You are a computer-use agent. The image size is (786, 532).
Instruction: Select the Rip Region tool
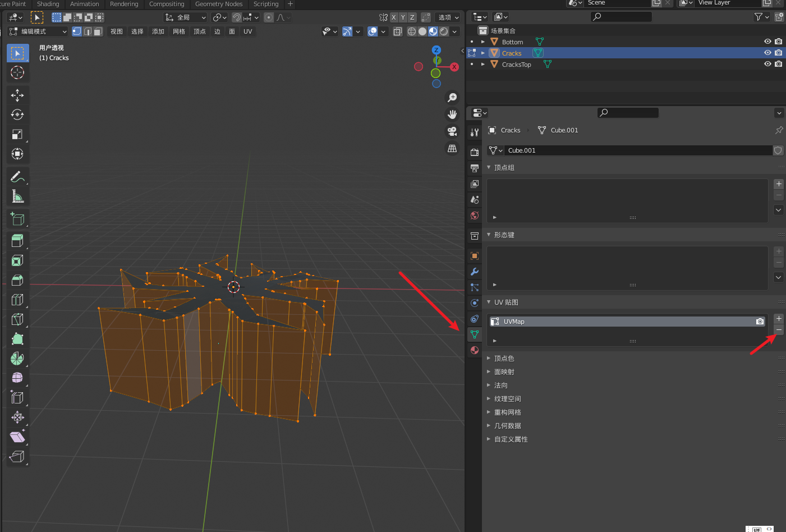point(17,457)
